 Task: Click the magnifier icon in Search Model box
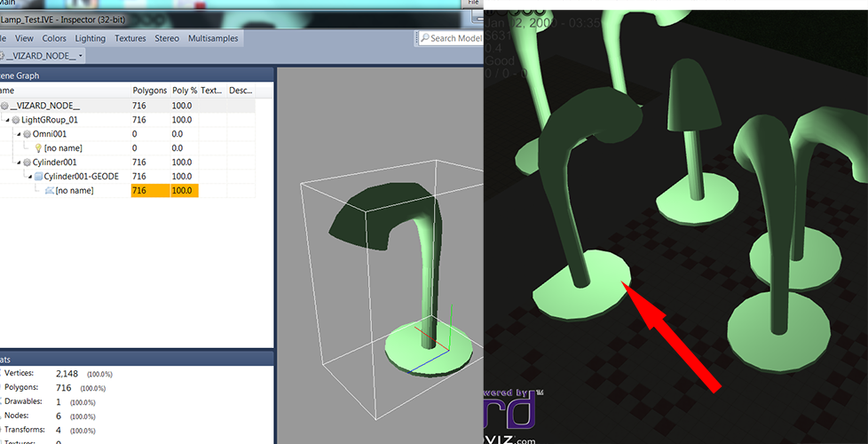425,39
